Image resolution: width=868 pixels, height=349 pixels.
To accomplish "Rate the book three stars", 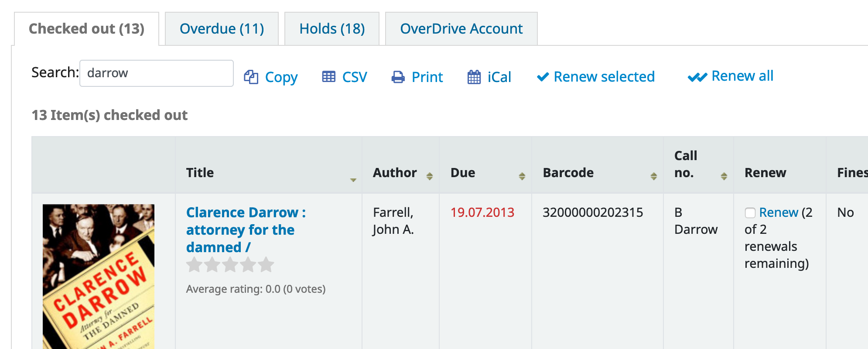I will point(230,265).
